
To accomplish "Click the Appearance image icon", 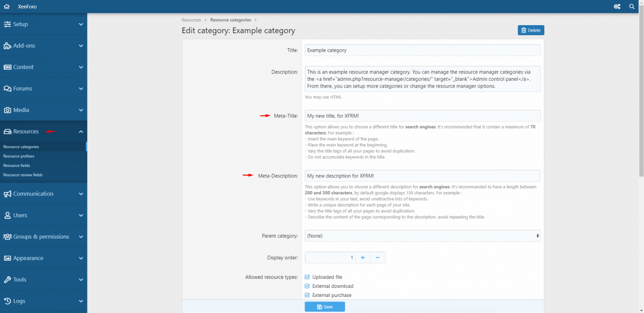I will tap(8, 258).
